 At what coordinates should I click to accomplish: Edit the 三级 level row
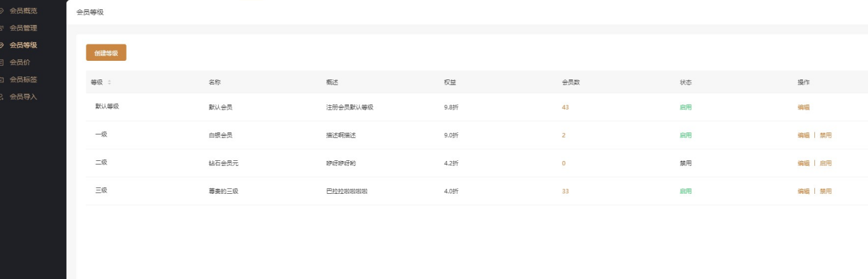804,190
